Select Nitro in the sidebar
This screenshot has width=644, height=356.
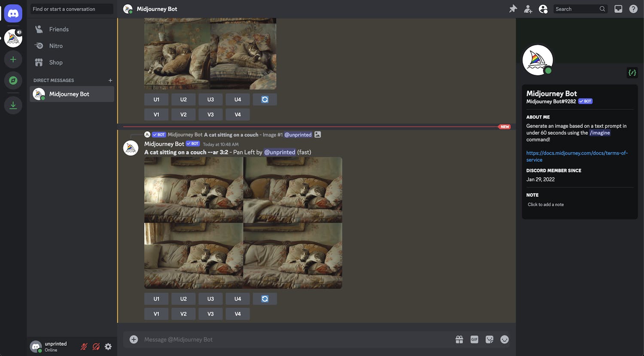coord(56,46)
